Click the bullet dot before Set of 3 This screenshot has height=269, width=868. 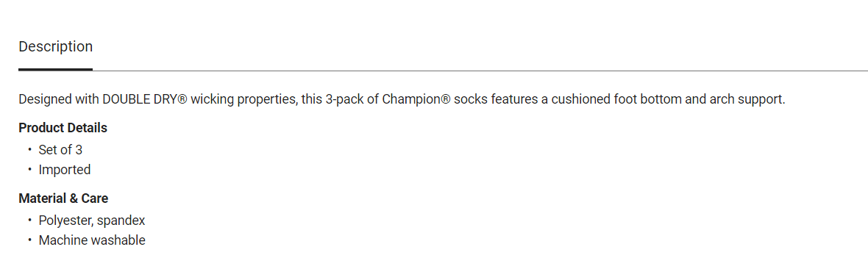coord(29,149)
